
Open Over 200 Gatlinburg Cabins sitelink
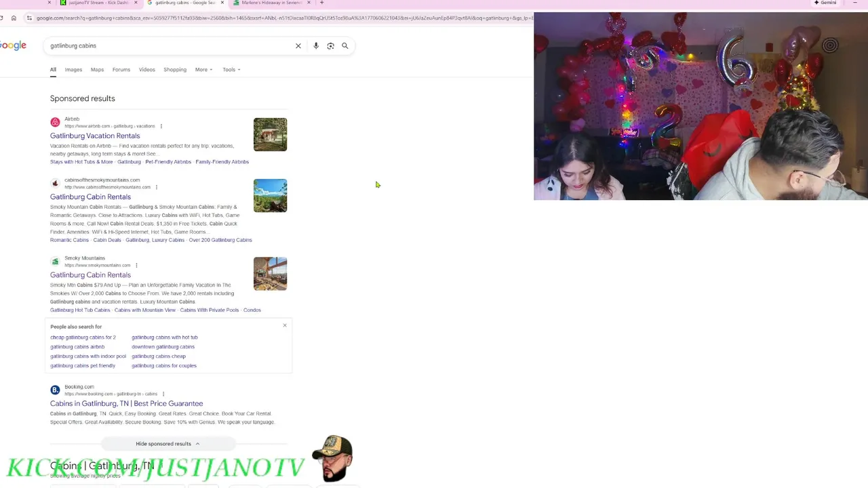220,240
